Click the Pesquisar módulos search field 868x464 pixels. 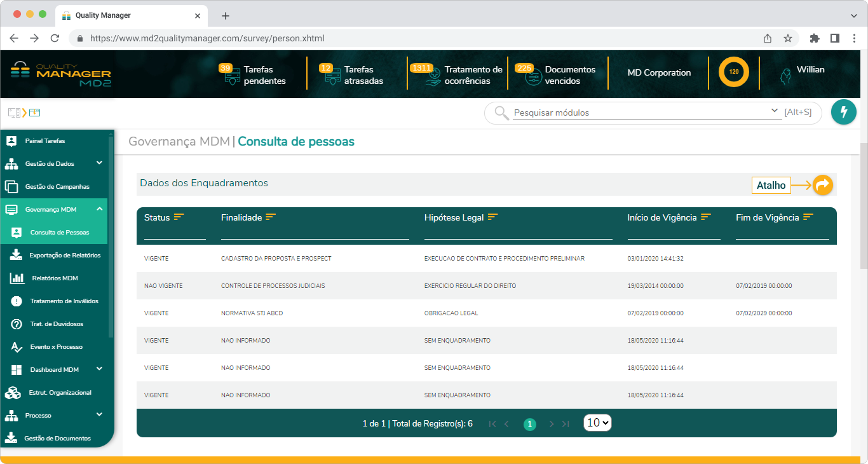point(635,113)
